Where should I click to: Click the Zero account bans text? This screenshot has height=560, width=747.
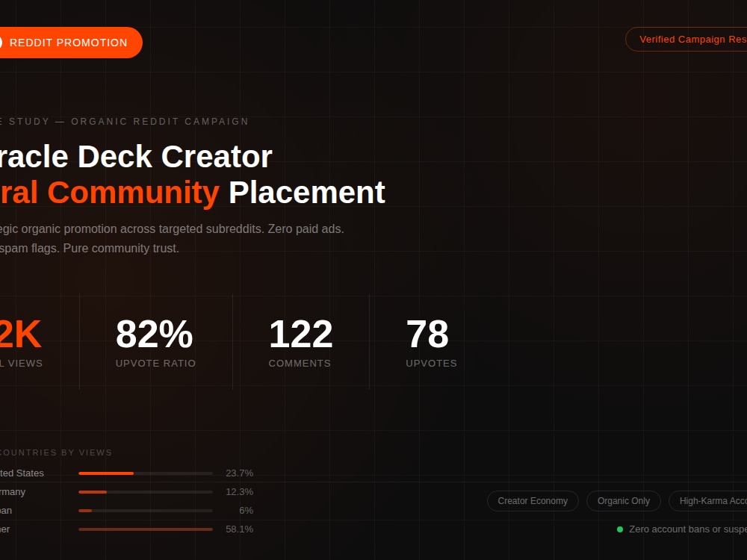coord(688,529)
